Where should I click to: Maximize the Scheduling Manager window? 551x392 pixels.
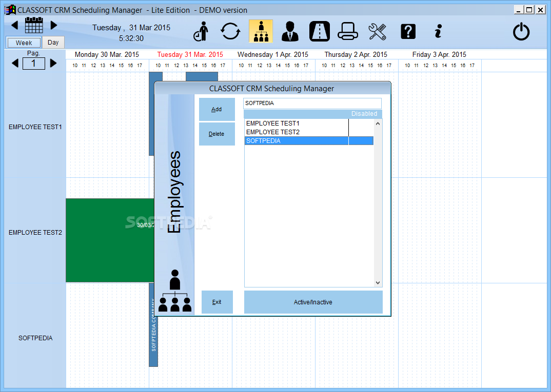(529, 10)
